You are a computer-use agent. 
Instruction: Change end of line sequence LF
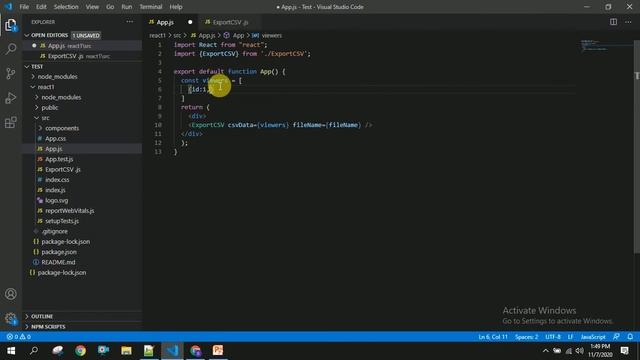click(x=571, y=337)
